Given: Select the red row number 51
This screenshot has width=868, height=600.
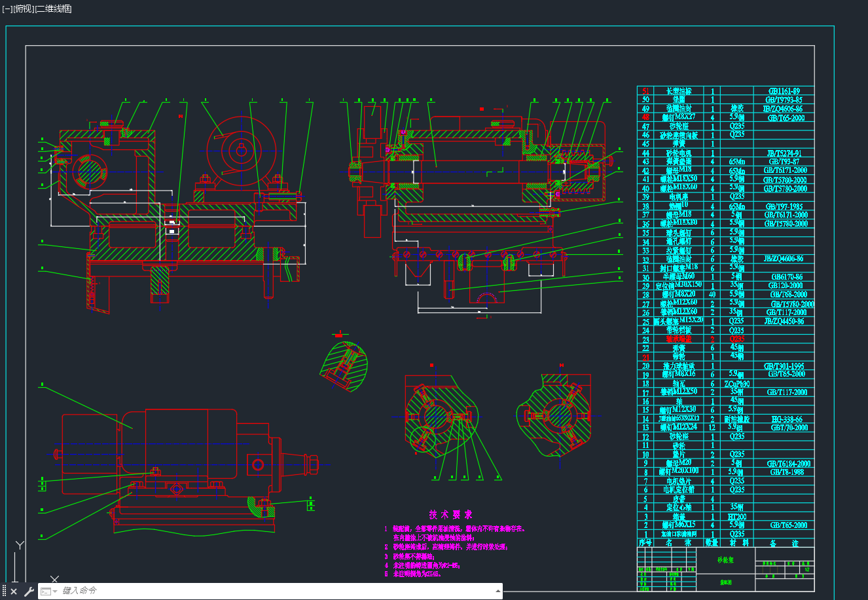Looking at the screenshot, I should tap(646, 91).
